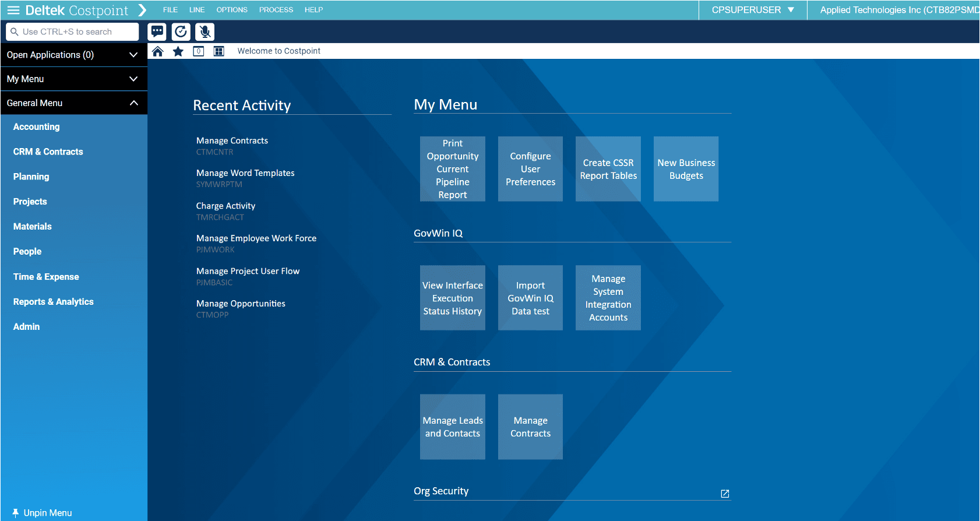Click the refresh checkmark icon

[181, 31]
